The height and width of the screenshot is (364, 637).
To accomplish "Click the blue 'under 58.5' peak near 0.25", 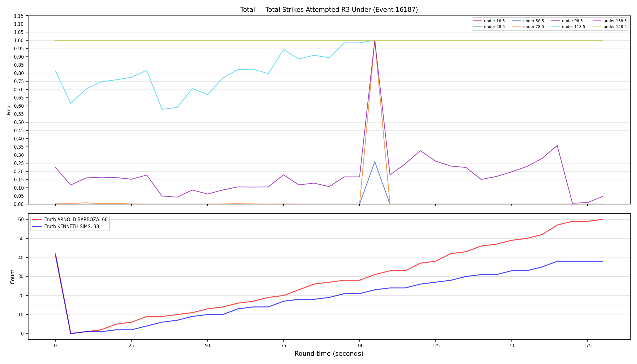I will pos(375,162).
